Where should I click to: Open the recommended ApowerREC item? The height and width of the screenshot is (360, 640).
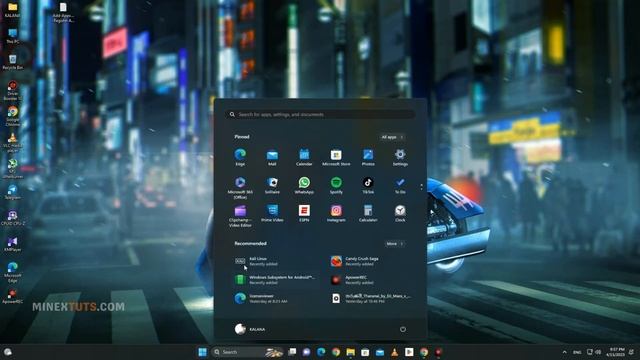click(371, 280)
